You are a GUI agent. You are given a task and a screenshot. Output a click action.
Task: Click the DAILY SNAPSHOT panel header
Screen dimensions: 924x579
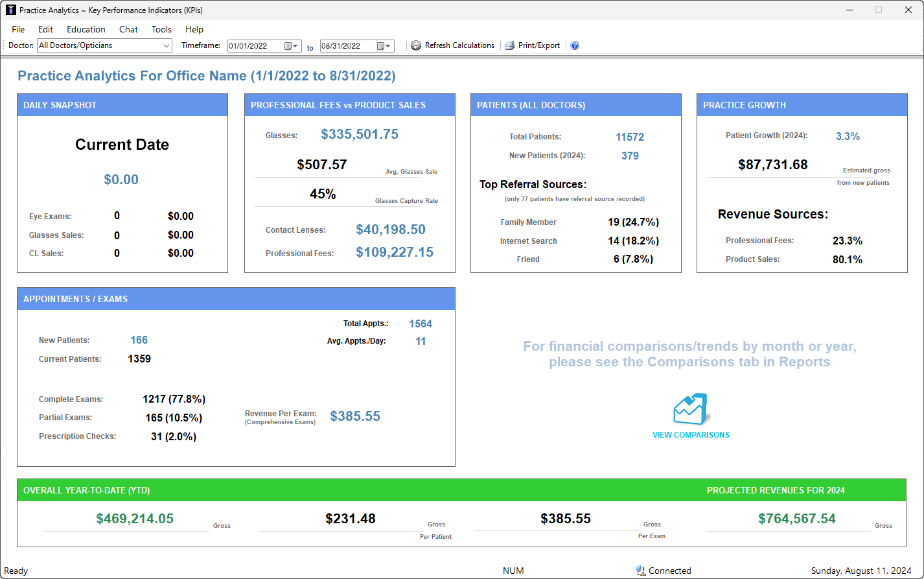pyautogui.click(x=122, y=105)
